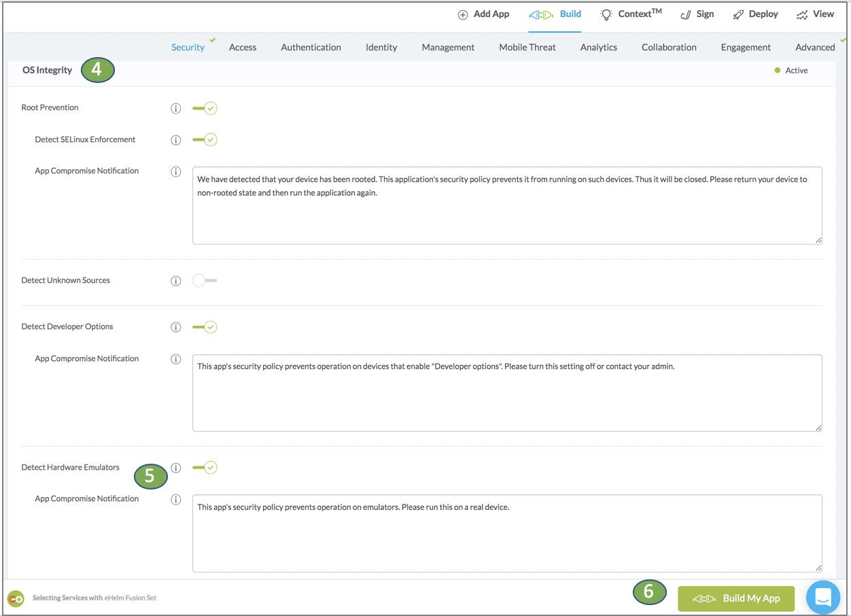Click info icon next to Detect Hardware Emulators
This screenshot has width=851, height=616.
pos(176,468)
